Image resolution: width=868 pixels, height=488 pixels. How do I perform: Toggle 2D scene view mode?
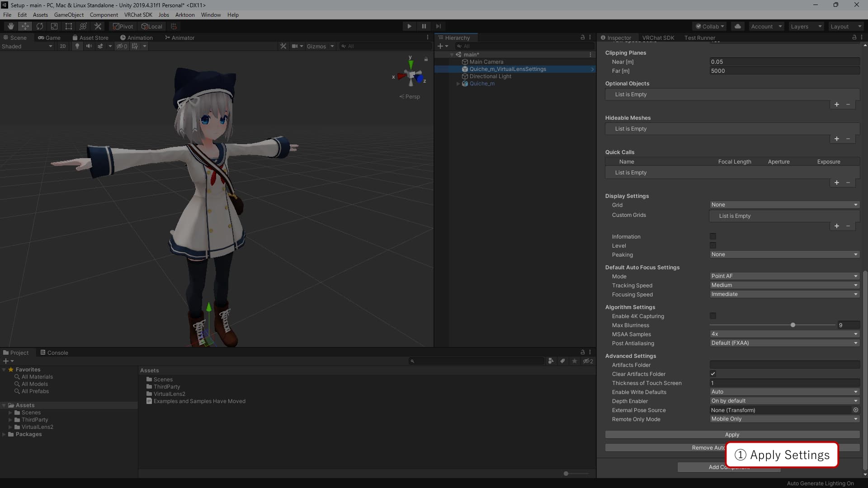click(63, 46)
